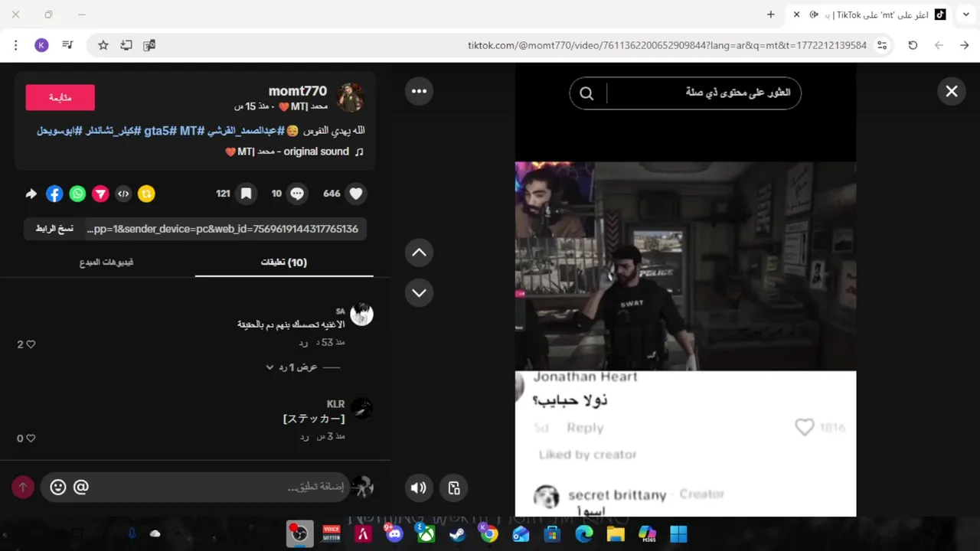Open Discord from the taskbar
980x551 pixels.
[x=394, y=533]
